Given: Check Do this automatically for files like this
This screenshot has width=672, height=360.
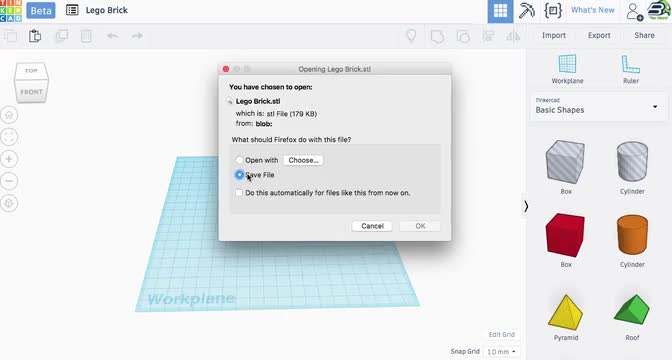Looking at the screenshot, I should point(239,193).
